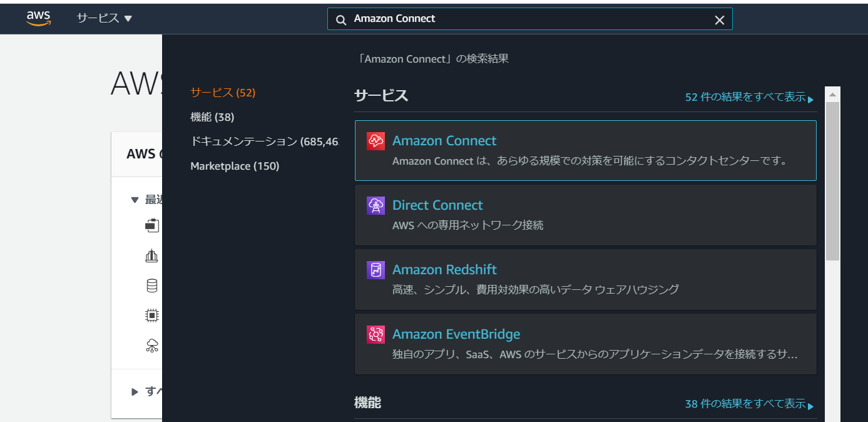The image size is (868, 422).
Task: Click the search magnifier icon in search bar
Action: 341,19
